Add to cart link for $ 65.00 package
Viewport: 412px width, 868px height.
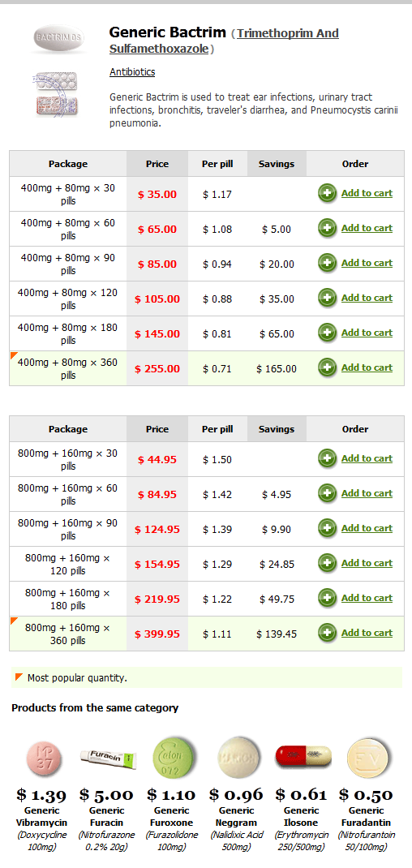(367, 228)
